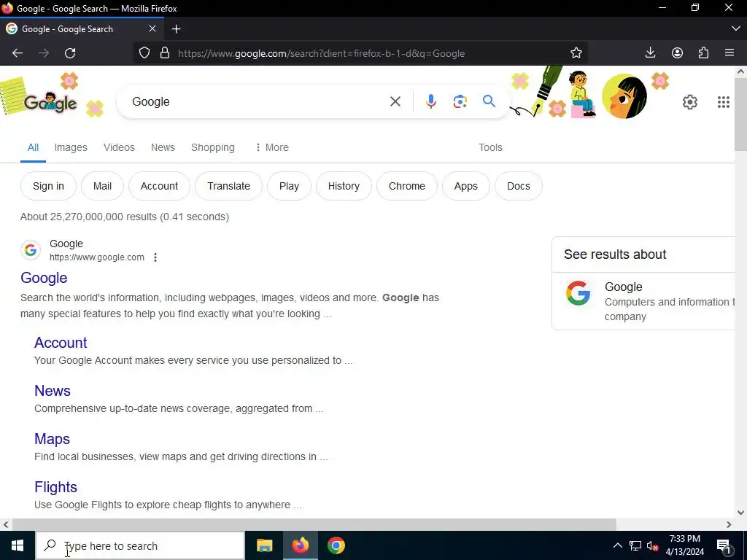Expand the More search categories
The height and width of the screenshot is (560, 747).
pyautogui.click(x=272, y=147)
